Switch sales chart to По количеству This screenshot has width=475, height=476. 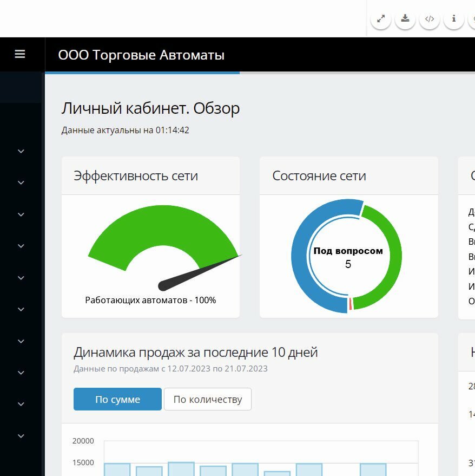coord(207,399)
